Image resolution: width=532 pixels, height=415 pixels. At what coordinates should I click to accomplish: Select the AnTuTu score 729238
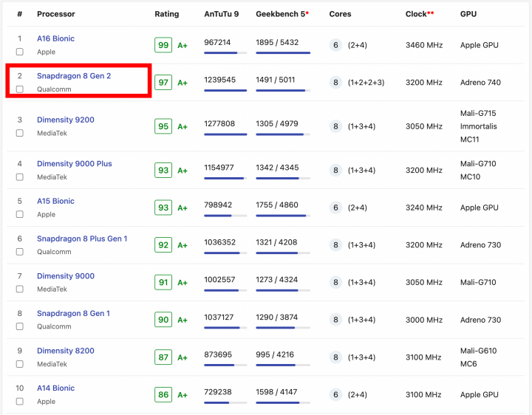pyautogui.click(x=218, y=392)
